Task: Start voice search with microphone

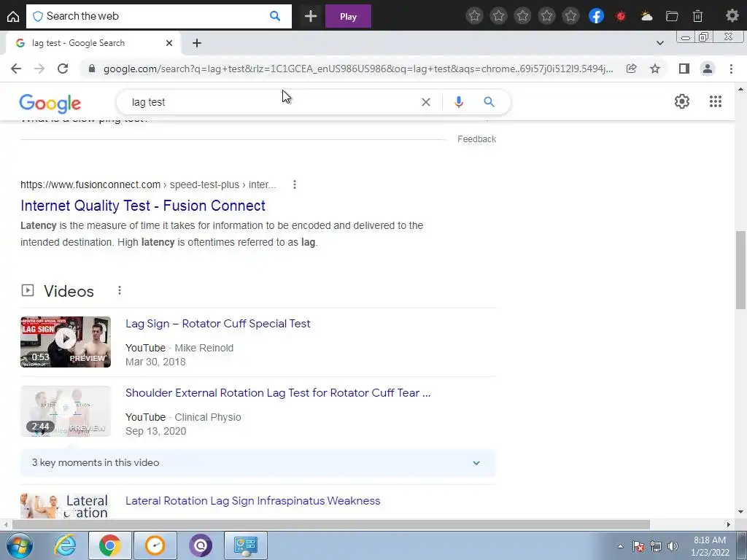Action: coord(459,102)
